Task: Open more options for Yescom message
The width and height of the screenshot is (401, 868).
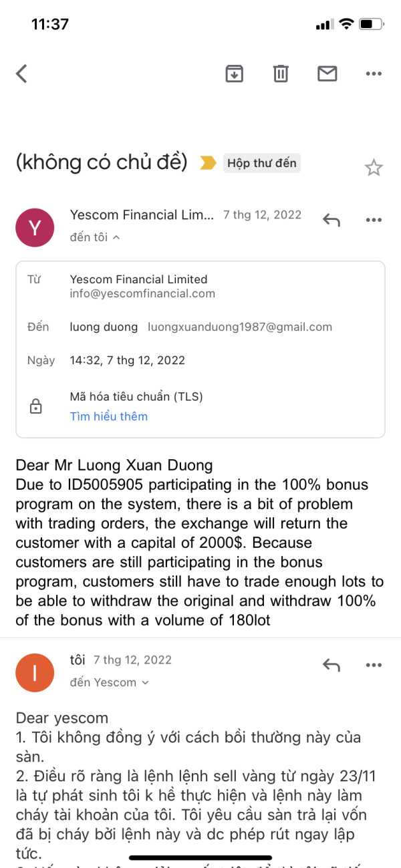Action: (374, 220)
